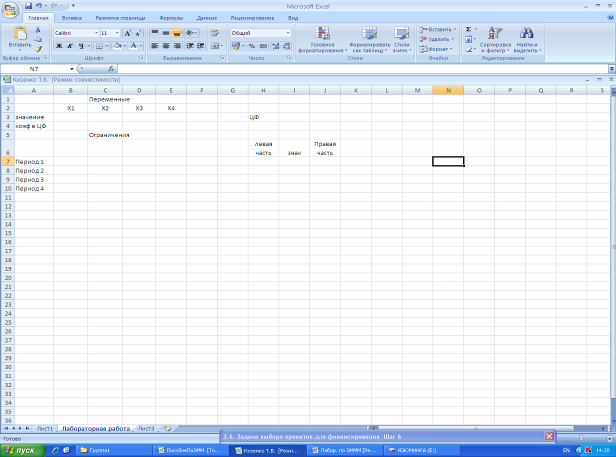Image resolution: width=616 pixels, height=457 pixels.
Task: Paste clipboard contents with Вставить icon
Action: click(x=20, y=37)
